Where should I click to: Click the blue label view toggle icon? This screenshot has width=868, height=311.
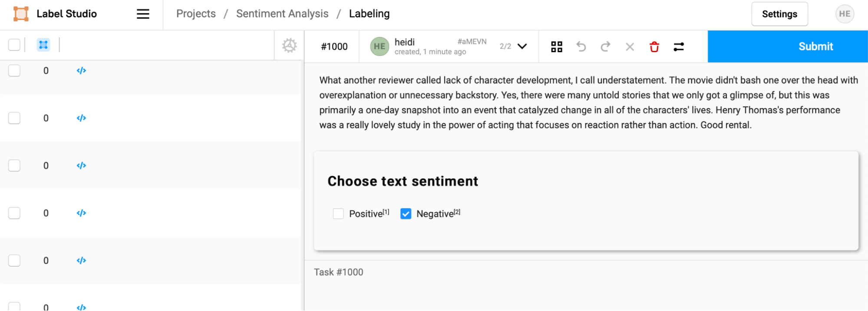tap(43, 45)
